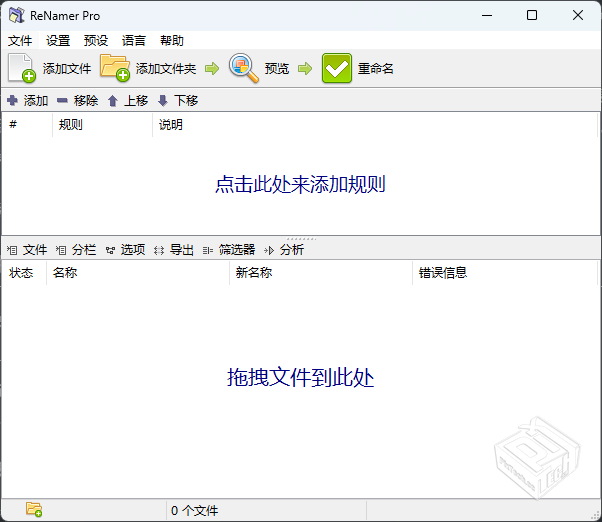Click icon beside 分析 in files toolbar
Screen dimensions: 602x522
click(269, 251)
